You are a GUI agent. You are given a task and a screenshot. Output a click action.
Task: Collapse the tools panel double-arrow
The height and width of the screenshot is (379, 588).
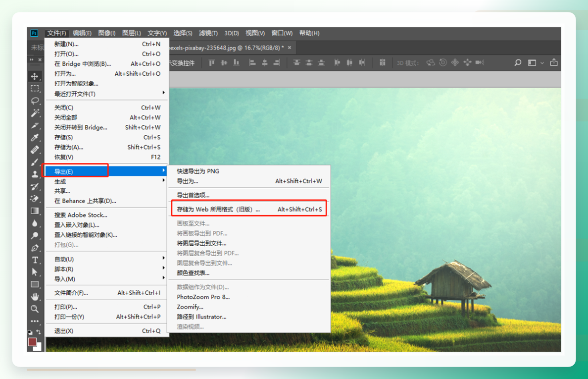click(32, 59)
